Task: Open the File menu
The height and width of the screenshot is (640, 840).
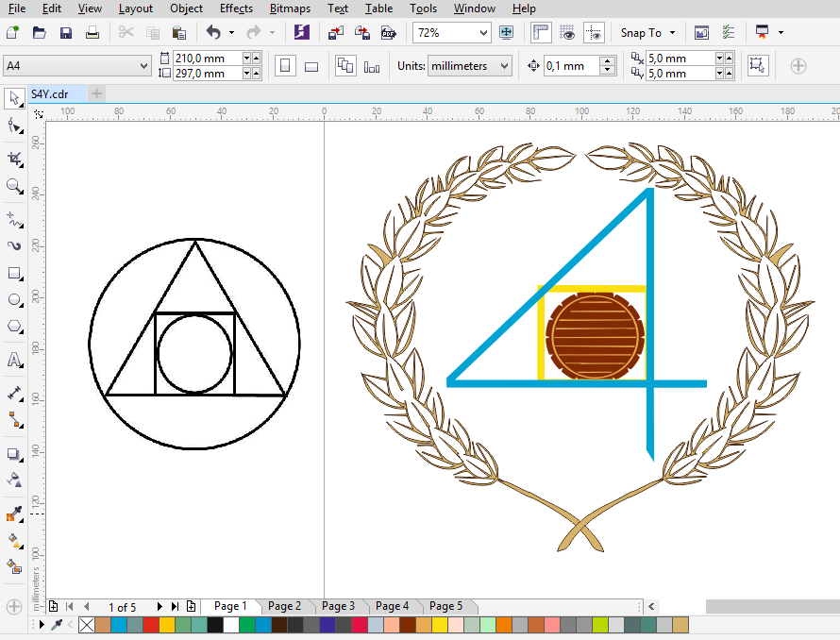Action: click(x=17, y=8)
